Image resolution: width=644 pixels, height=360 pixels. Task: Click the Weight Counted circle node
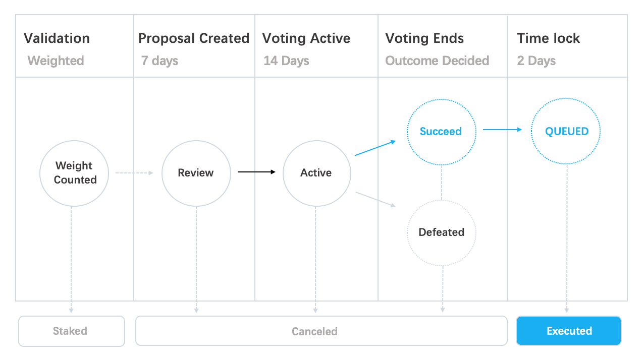pyautogui.click(x=74, y=173)
